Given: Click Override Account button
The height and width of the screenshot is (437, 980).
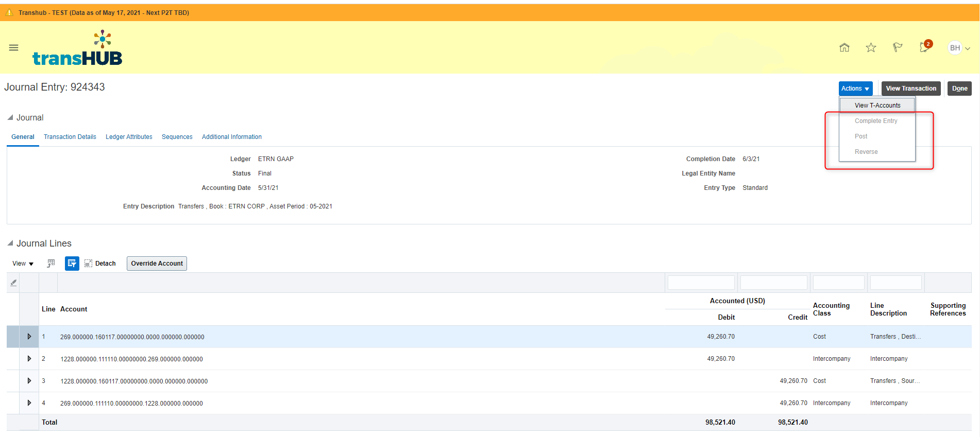Looking at the screenshot, I should [157, 264].
